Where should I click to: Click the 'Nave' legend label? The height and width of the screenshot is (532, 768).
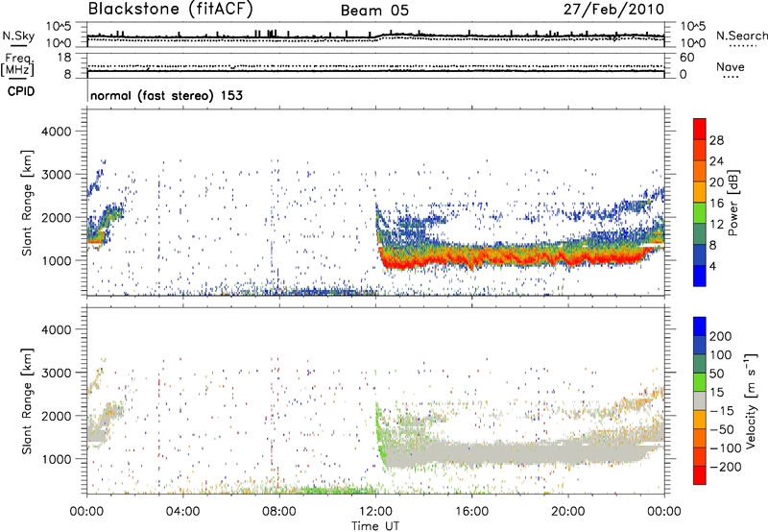pyautogui.click(x=730, y=67)
